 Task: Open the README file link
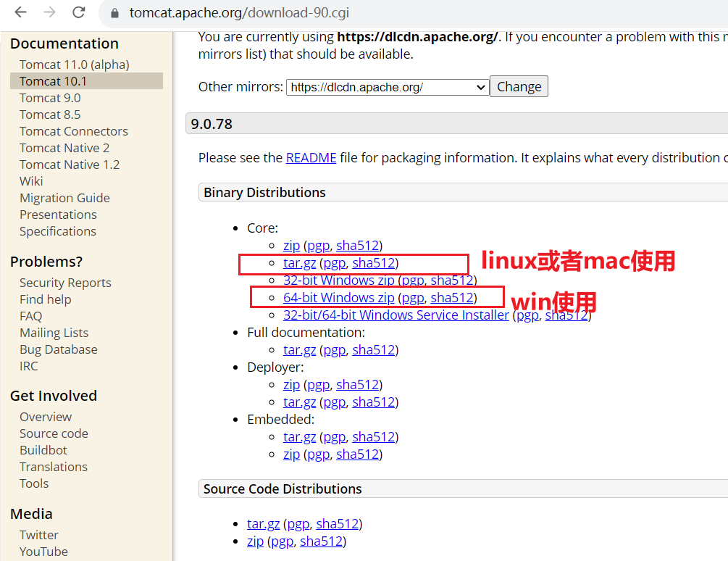[x=311, y=158]
